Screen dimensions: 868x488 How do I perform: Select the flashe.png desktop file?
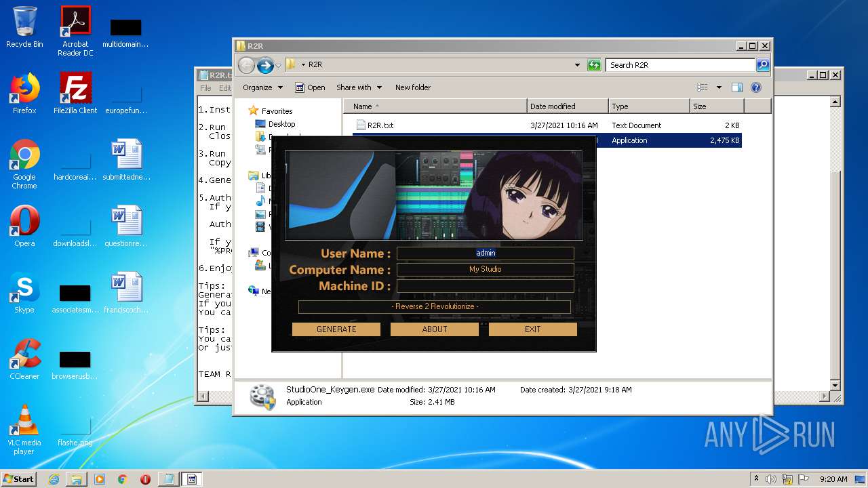click(75, 431)
